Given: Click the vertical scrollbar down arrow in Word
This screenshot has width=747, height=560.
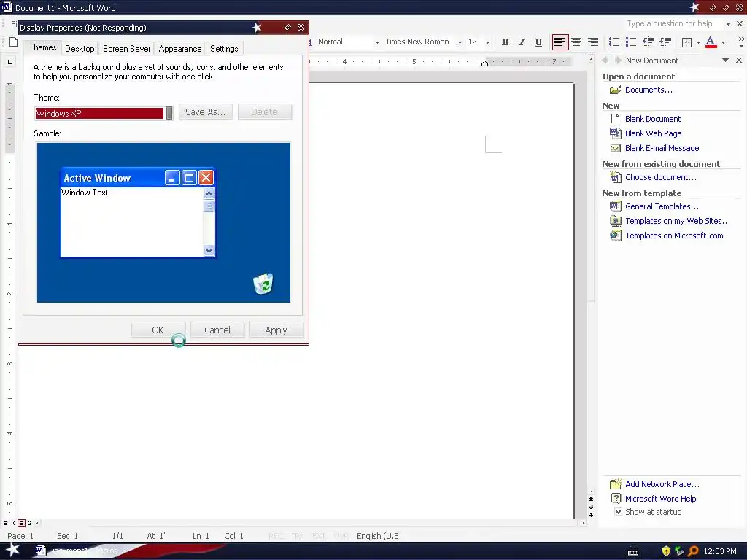Looking at the screenshot, I should click(x=591, y=491).
